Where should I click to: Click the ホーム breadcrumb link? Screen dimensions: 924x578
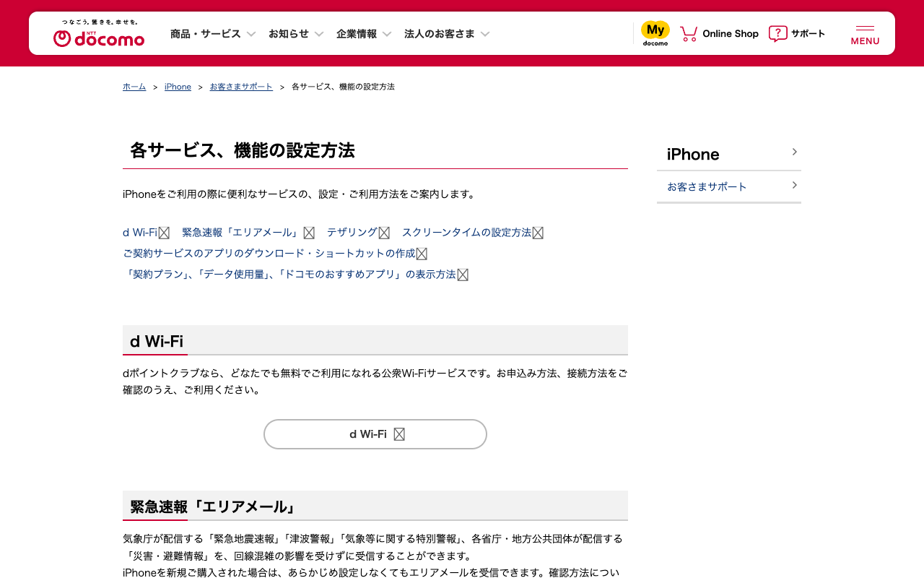point(134,87)
